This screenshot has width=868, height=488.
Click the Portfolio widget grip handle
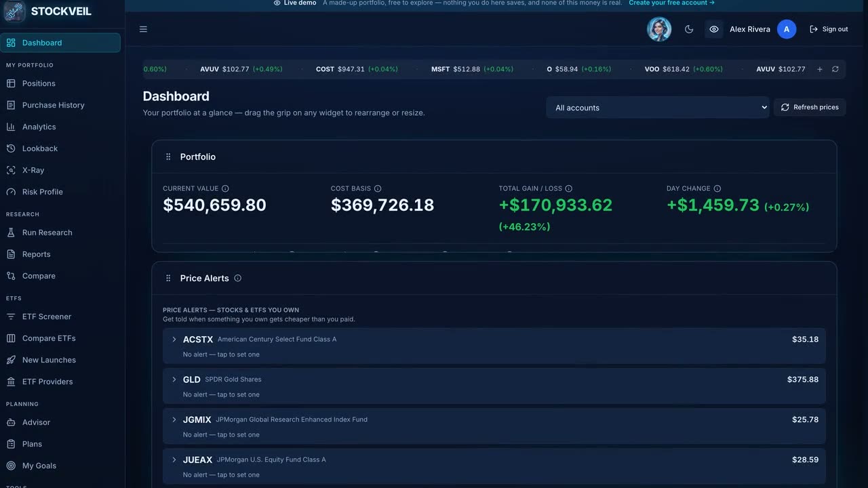168,157
